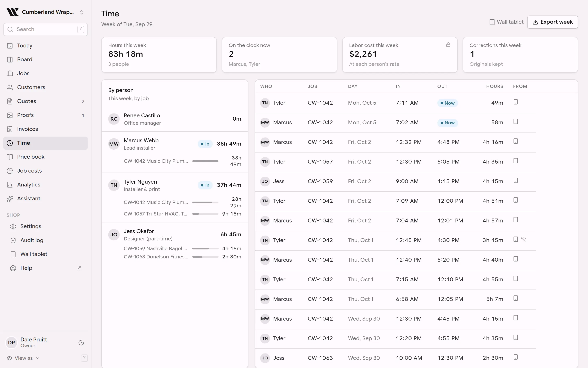Toggle dark mode with the moon icon
The image size is (588, 368).
(81, 343)
